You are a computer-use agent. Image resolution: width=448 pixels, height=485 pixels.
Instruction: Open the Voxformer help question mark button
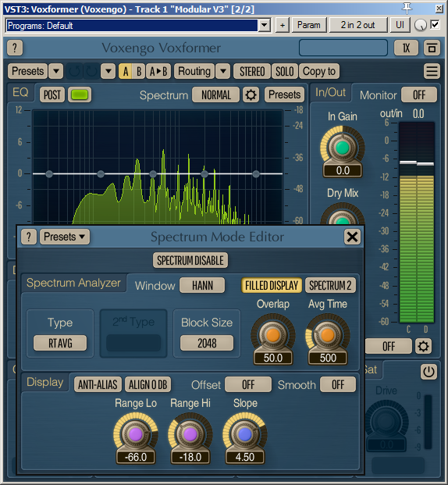tap(15, 48)
